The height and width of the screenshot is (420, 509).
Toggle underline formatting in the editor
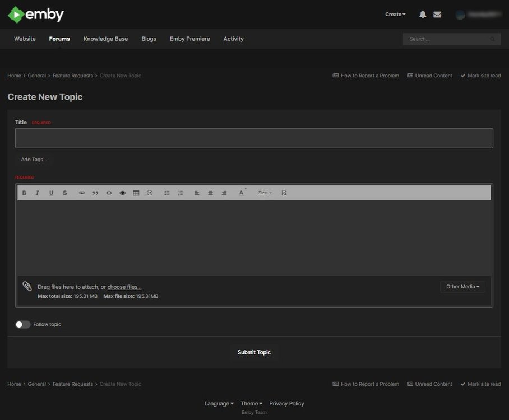click(x=51, y=193)
